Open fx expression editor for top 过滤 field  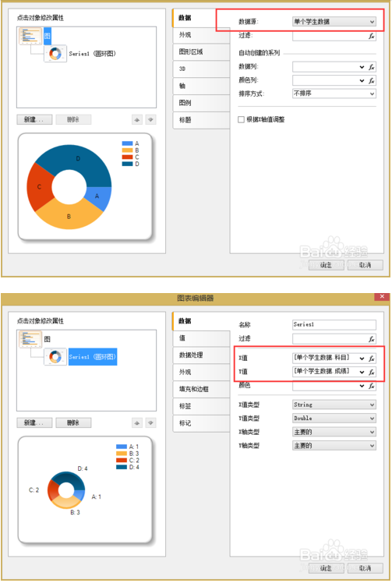pyautogui.click(x=371, y=36)
